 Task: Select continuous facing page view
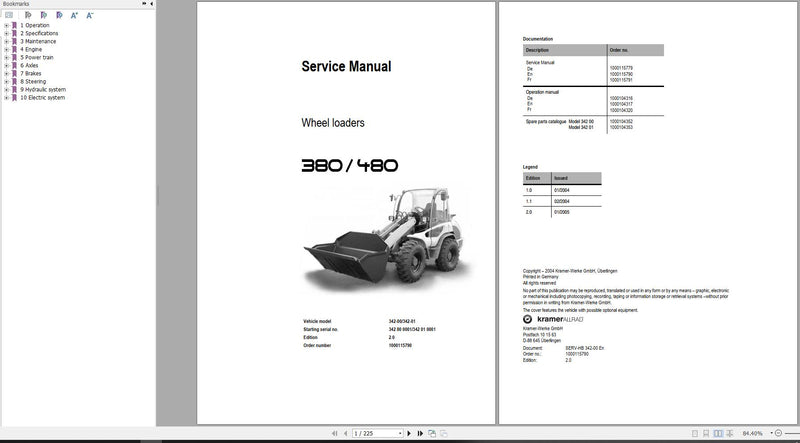point(730,433)
